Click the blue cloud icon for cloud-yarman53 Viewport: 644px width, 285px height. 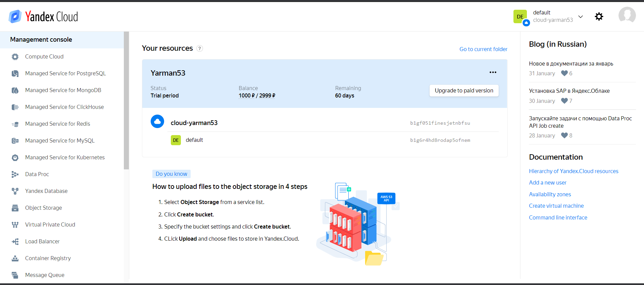click(x=157, y=121)
